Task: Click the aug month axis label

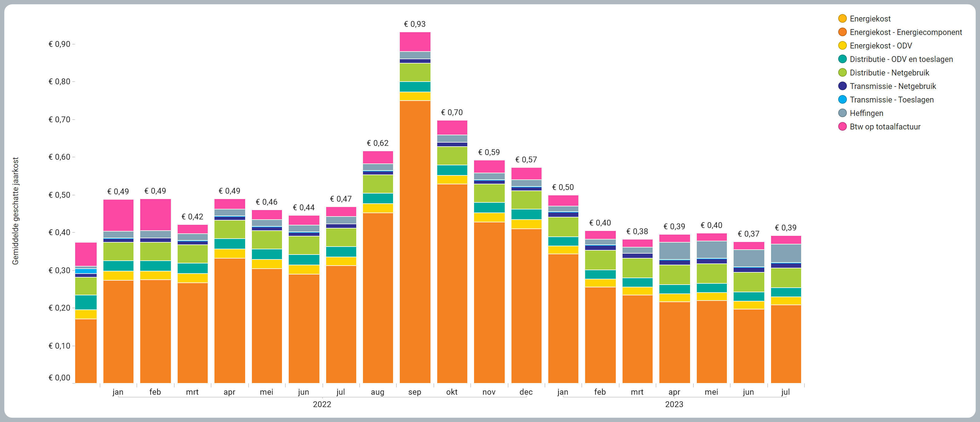Action: pos(377,392)
